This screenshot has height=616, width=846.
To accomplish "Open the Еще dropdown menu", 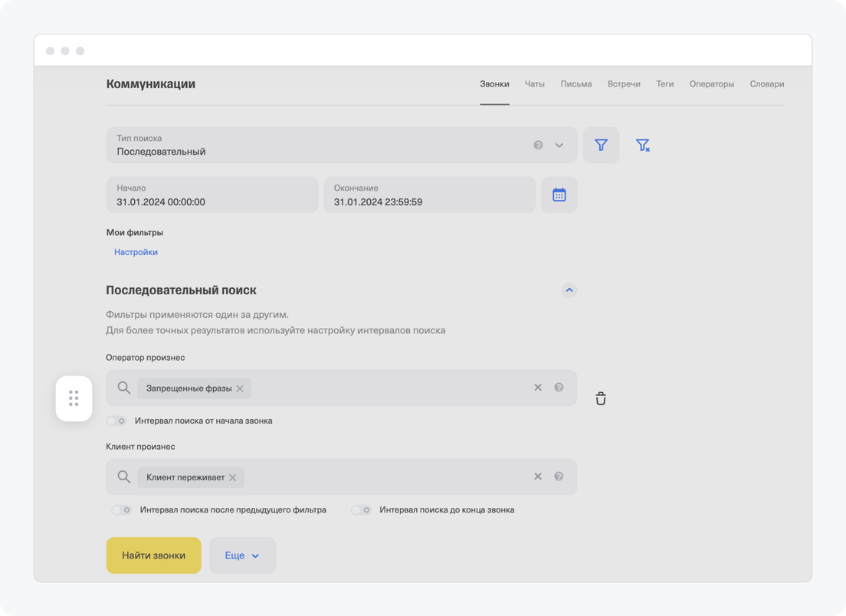I will (x=242, y=555).
